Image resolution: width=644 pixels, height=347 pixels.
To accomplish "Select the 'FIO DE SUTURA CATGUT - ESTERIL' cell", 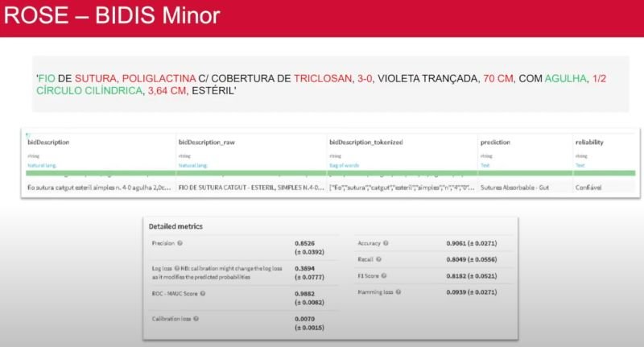I will pyautogui.click(x=251, y=188).
